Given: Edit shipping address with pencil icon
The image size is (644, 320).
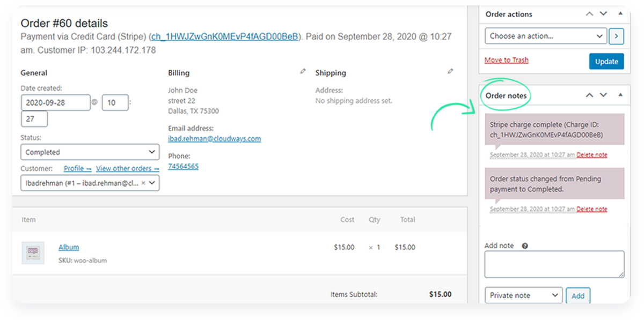Looking at the screenshot, I should 450,71.
